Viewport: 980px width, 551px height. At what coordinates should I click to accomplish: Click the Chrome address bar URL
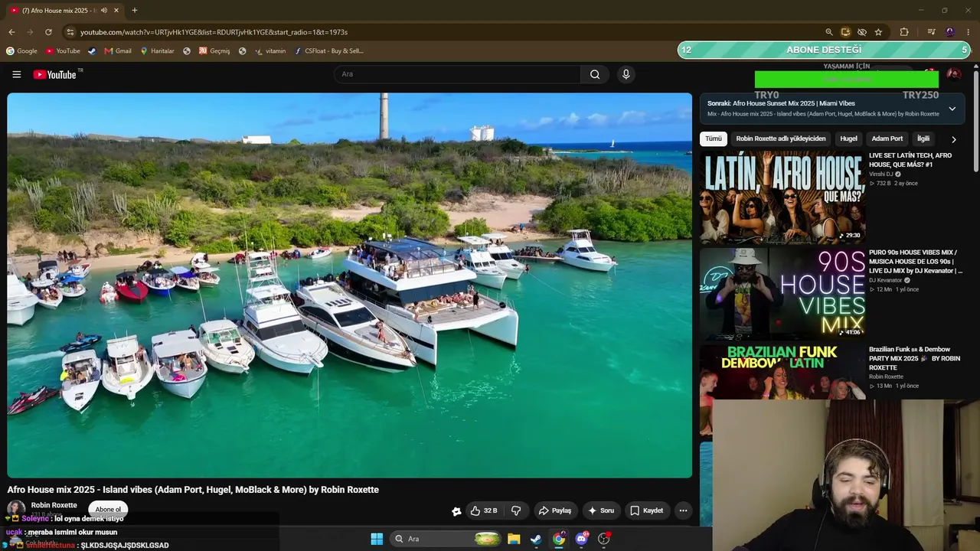point(214,32)
